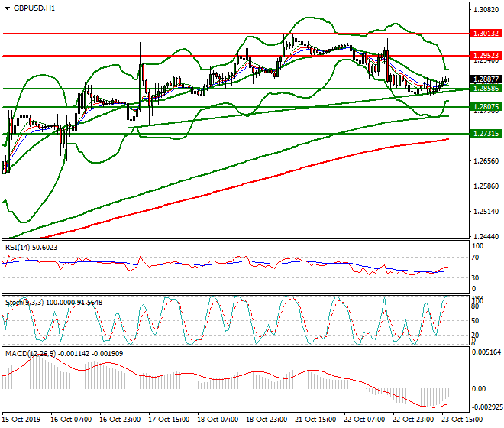The height and width of the screenshot is (428, 504).
Task: Click the 21 Oct 15:00 time axis label
Action: [x=315, y=420]
